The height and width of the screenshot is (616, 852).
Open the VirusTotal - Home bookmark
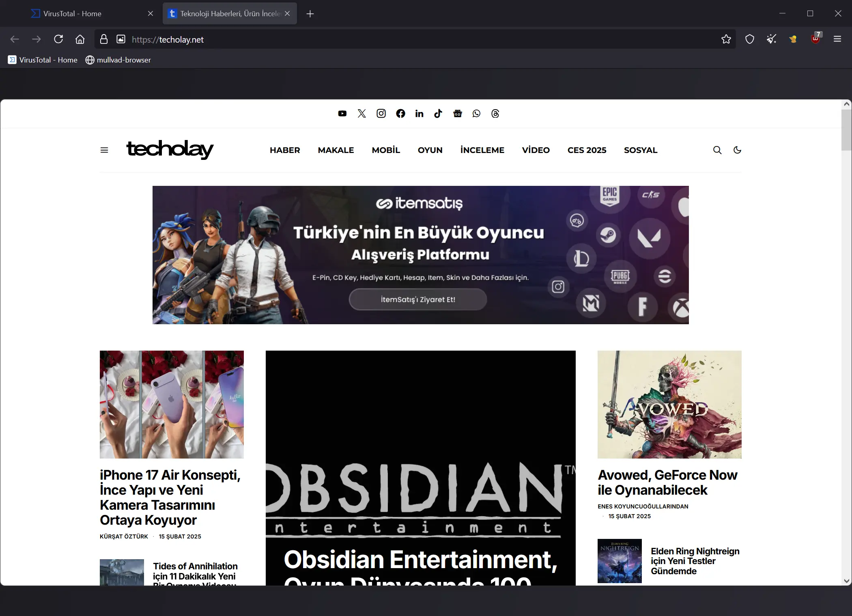pyautogui.click(x=43, y=60)
